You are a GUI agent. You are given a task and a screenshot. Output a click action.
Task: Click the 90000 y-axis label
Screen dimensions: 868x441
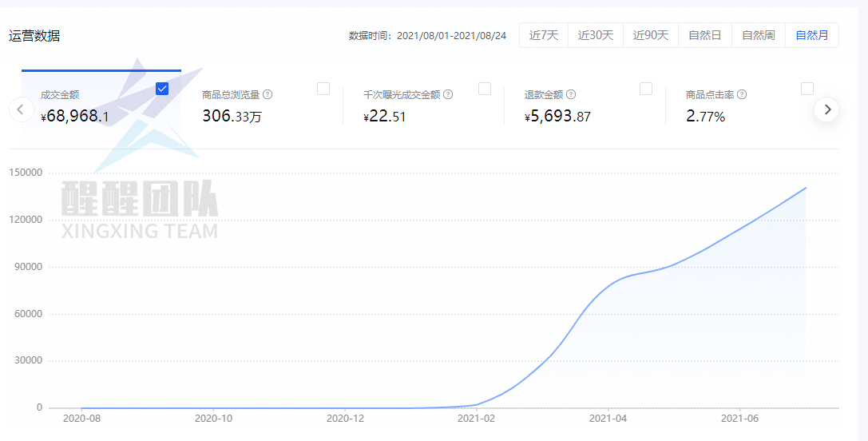[x=28, y=267]
